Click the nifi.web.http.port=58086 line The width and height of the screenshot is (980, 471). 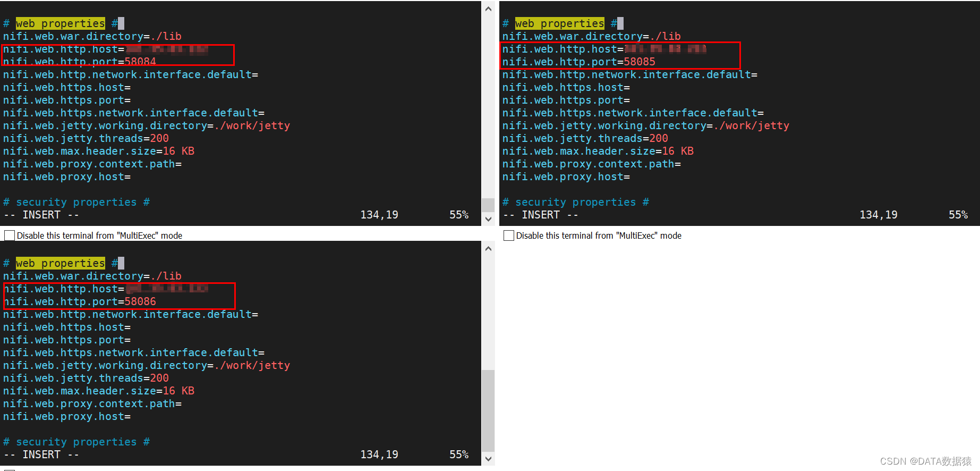[80, 301]
